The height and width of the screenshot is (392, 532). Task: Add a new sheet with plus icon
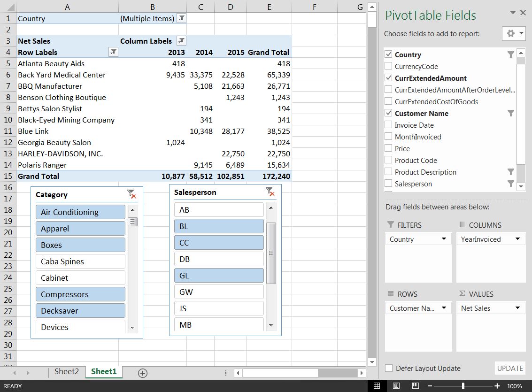pos(143,373)
